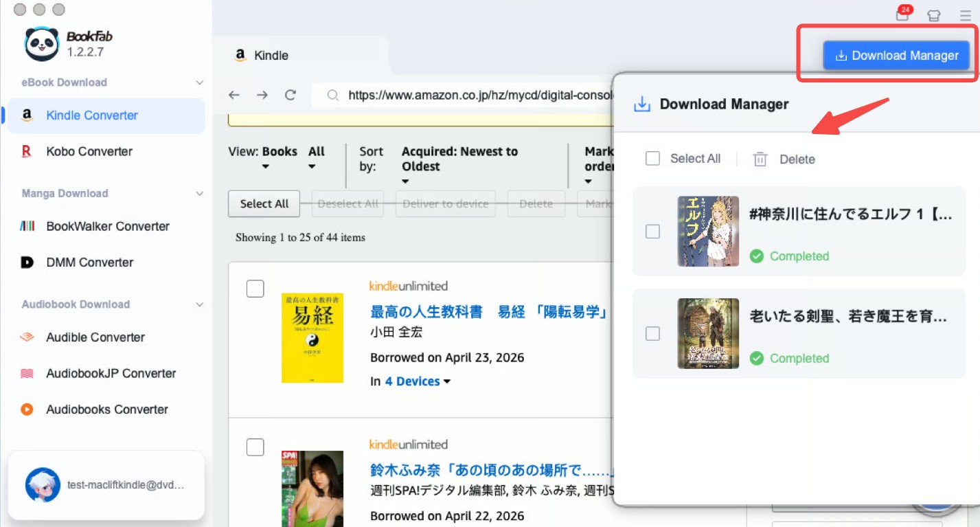This screenshot has height=527, width=980.
Task: Click 'Borrowed on April 23, 2026' text
Action: pos(447,358)
